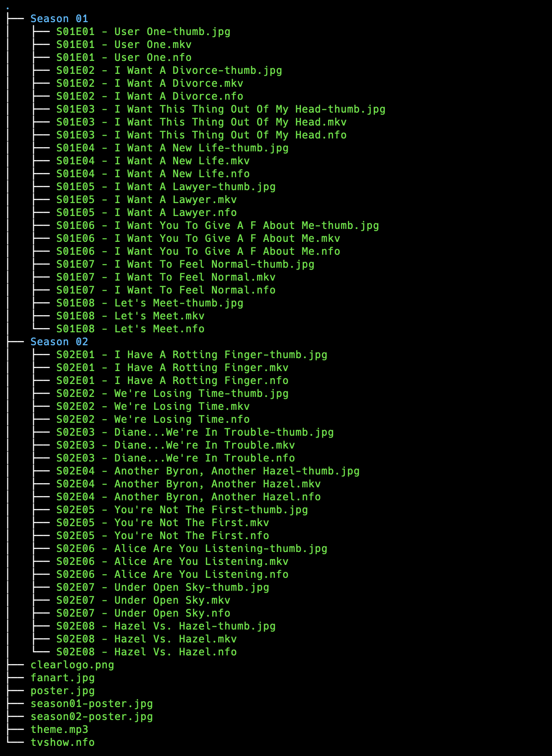This screenshot has height=756, width=552.
Task: Select S01E01 - User One.mkv file
Action: pyautogui.click(x=124, y=45)
